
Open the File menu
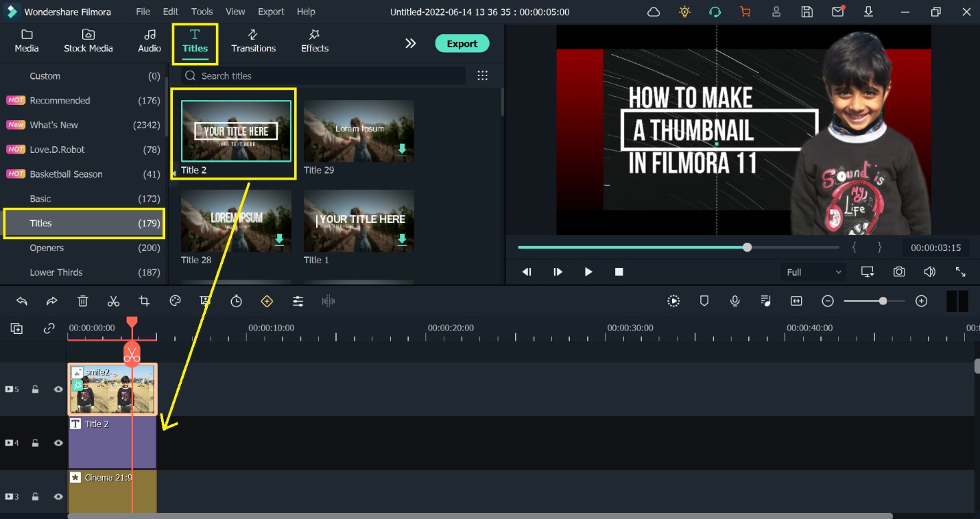[x=143, y=12]
